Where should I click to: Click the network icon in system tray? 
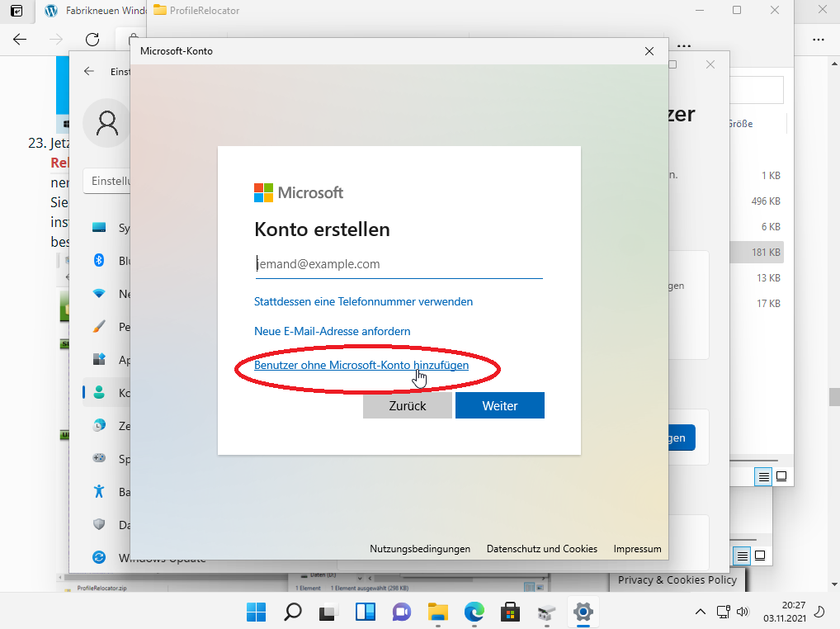724,612
